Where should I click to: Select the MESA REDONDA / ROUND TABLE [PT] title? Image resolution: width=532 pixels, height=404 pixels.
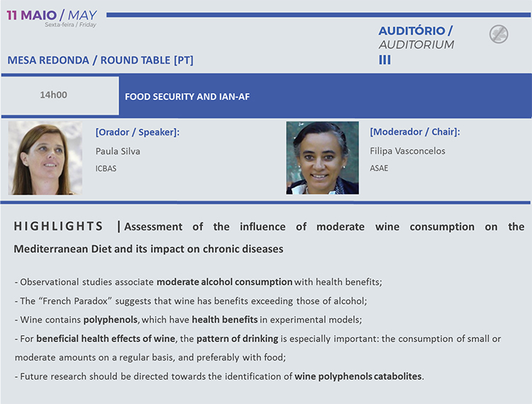(x=101, y=60)
